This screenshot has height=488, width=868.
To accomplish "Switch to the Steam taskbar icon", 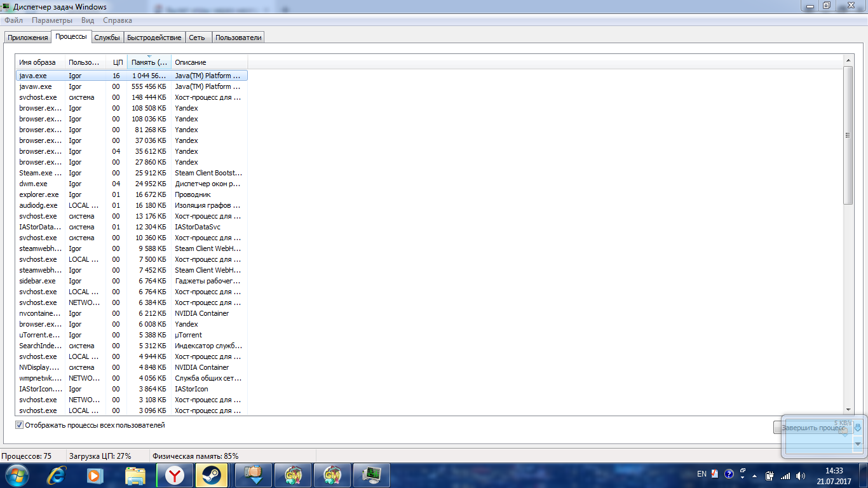I will tap(210, 475).
